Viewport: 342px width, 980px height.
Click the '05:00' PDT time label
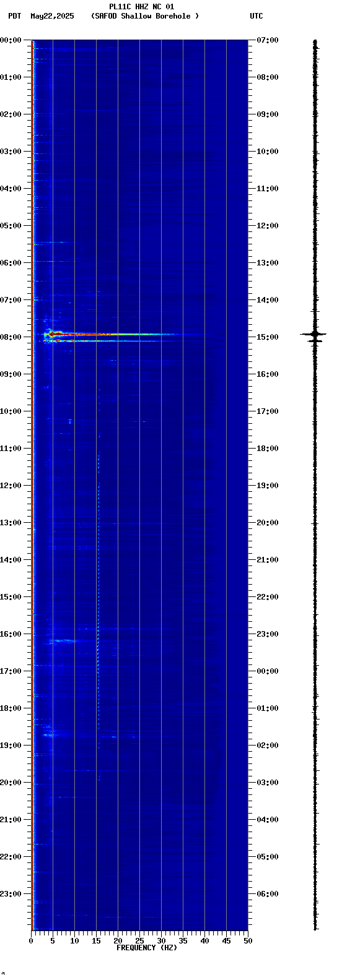[11, 226]
